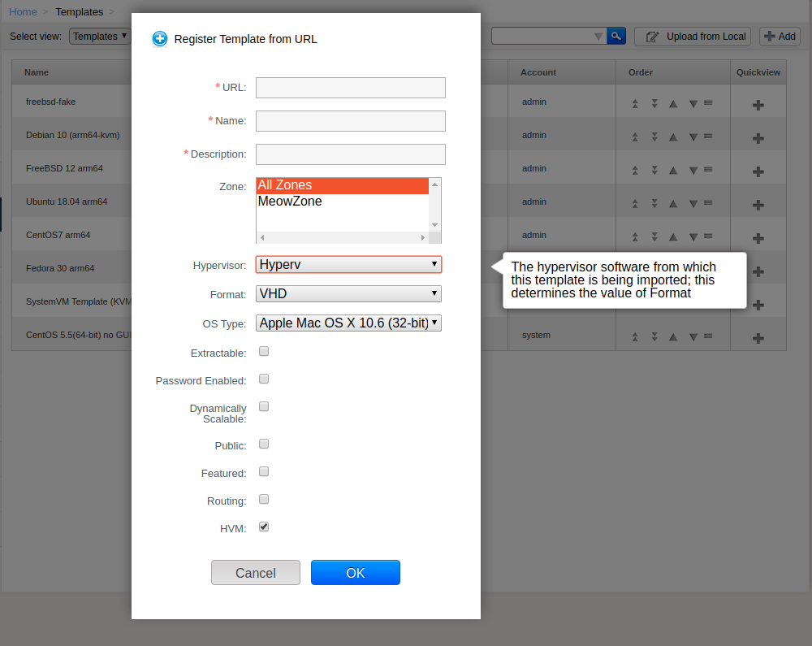Enable the Password Enabled checkbox
Image resolution: width=812 pixels, height=646 pixels.
click(x=264, y=379)
